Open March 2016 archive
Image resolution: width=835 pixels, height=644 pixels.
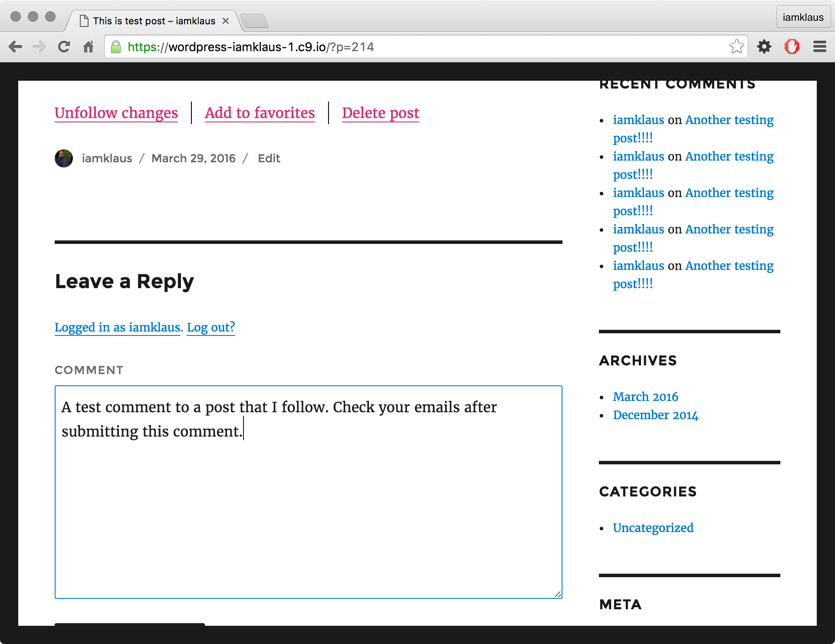coord(645,397)
